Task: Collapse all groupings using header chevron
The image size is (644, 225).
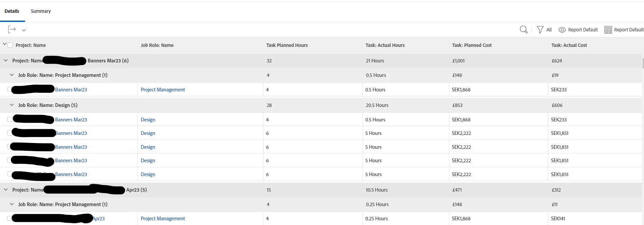Action: point(4,44)
